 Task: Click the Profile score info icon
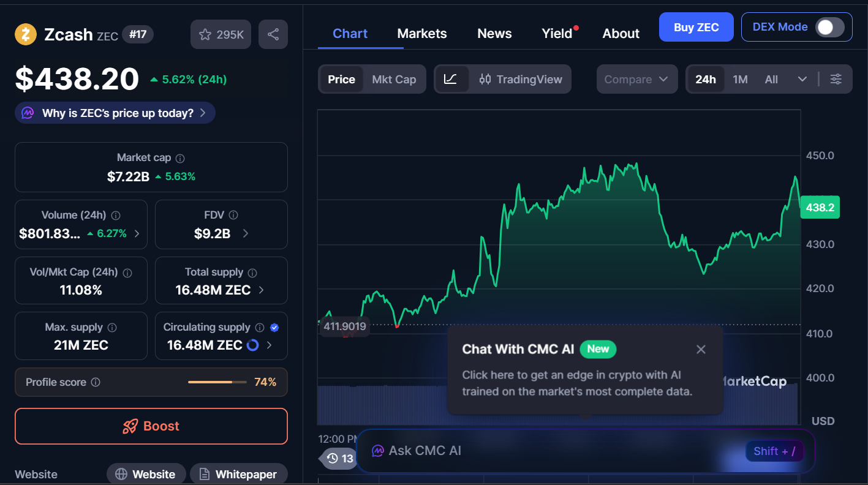(96, 382)
